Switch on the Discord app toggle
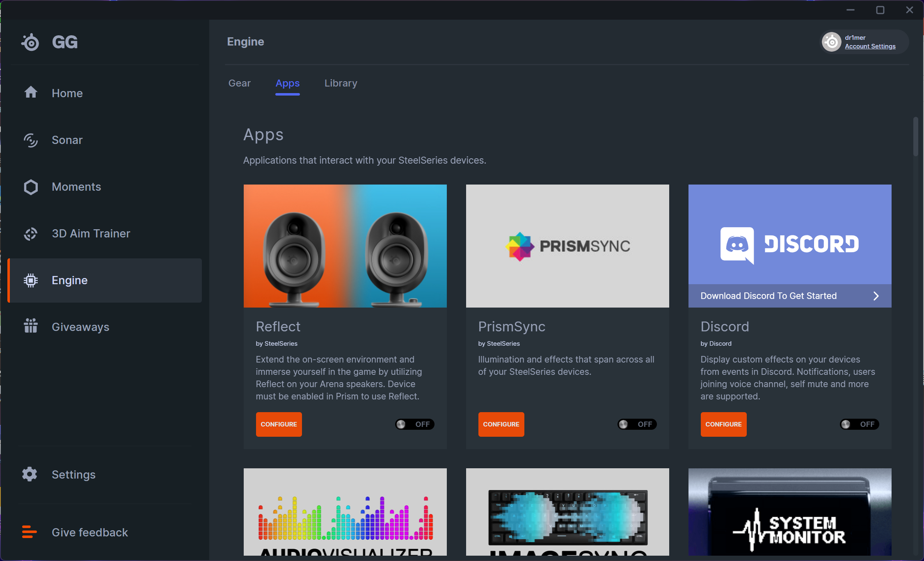Image resolution: width=924 pixels, height=561 pixels. click(859, 424)
